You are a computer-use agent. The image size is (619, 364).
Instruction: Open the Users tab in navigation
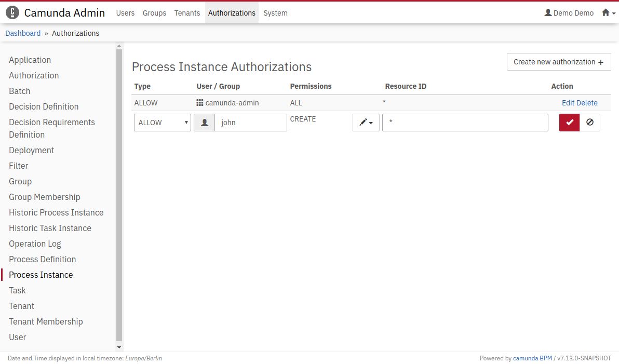click(x=125, y=13)
